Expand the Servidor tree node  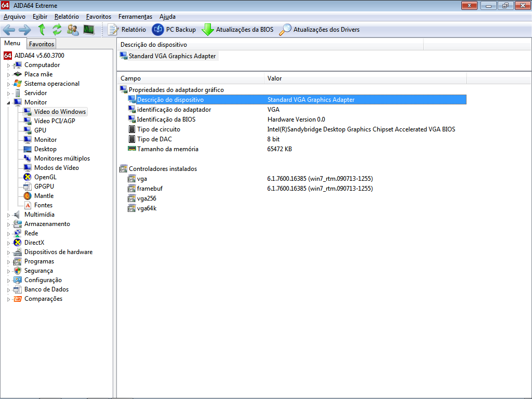[x=8, y=94]
